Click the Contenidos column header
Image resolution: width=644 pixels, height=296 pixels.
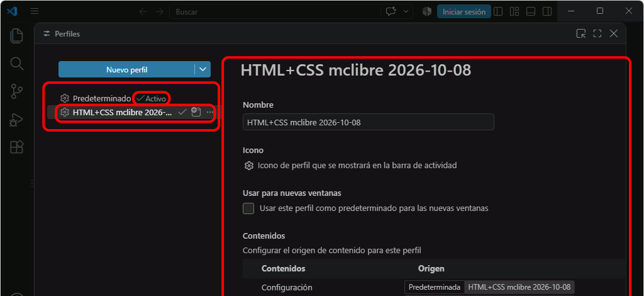(x=284, y=268)
